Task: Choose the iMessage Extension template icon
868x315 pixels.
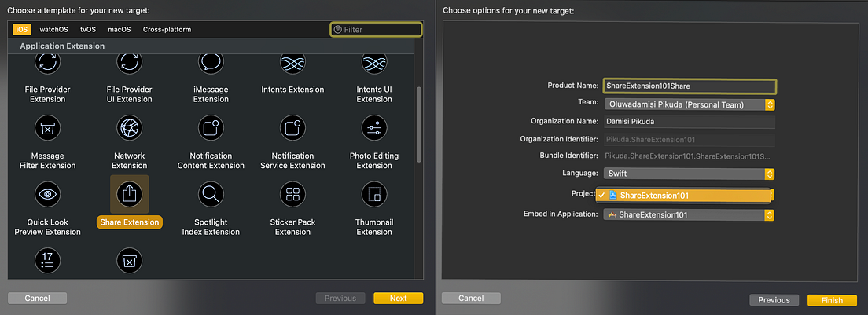Action: tap(211, 64)
